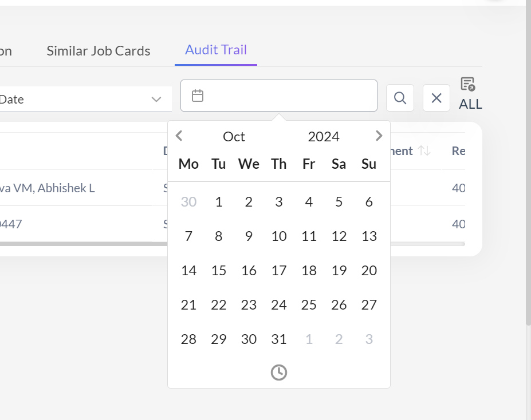Open the Oct month selector
The width and height of the screenshot is (531, 420).
tap(234, 137)
